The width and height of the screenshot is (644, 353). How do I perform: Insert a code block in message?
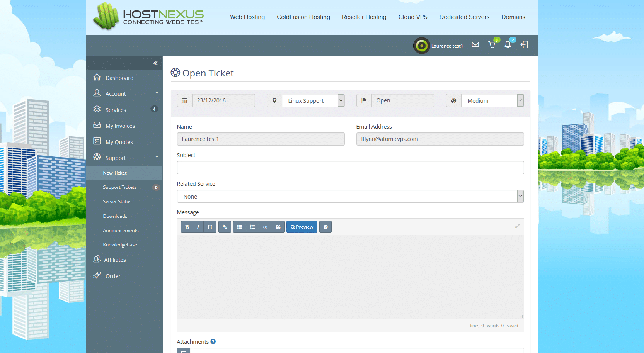(265, 227)
